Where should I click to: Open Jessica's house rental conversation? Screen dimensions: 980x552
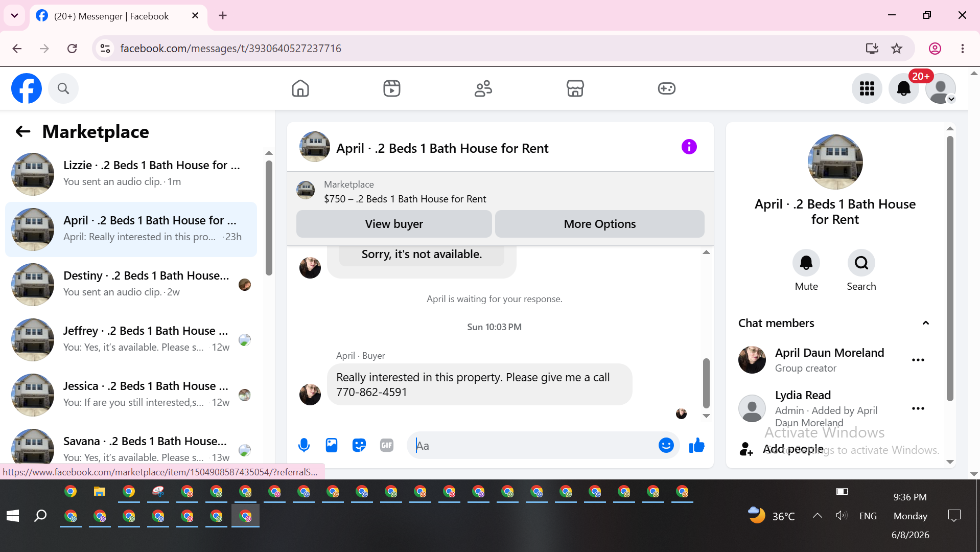coord(131,395)
